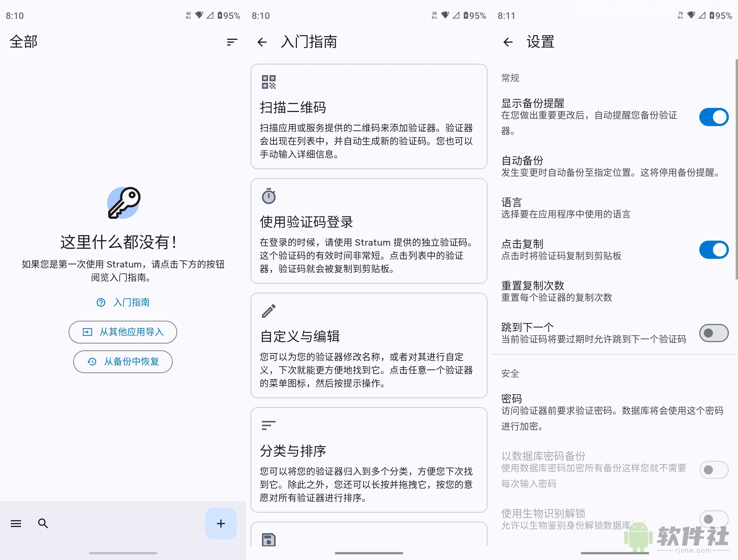The height and width of the screenshot is (560, 738).
Task: Tap the sort lines icon in 分类与排序 card
Action: 269,425
